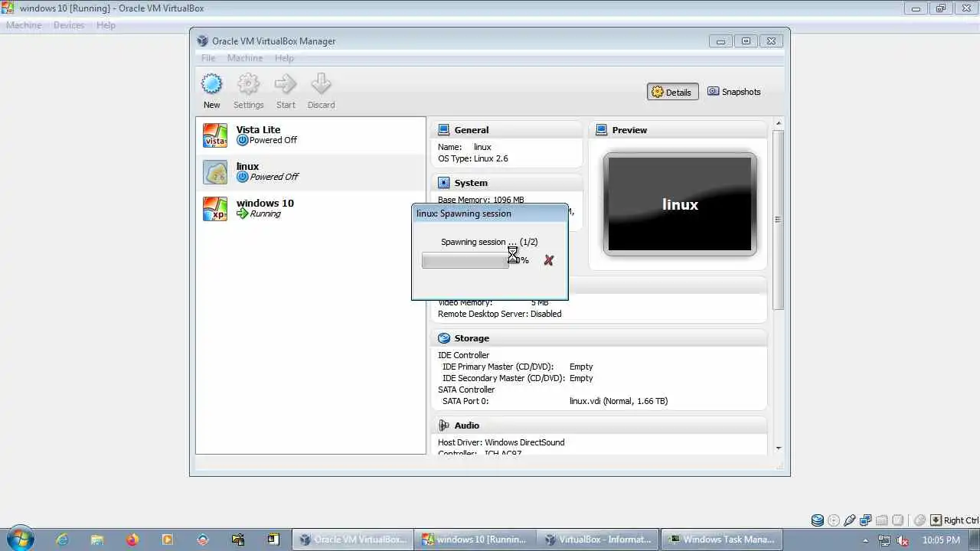Click the USB devices status icon
This screenshot has height=551, width=980.
(x=850, y=520)
